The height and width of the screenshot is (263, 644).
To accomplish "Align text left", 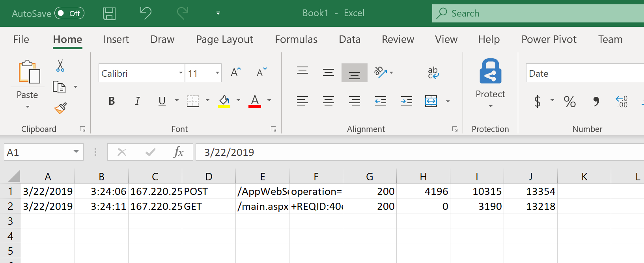I will [302, 101].
